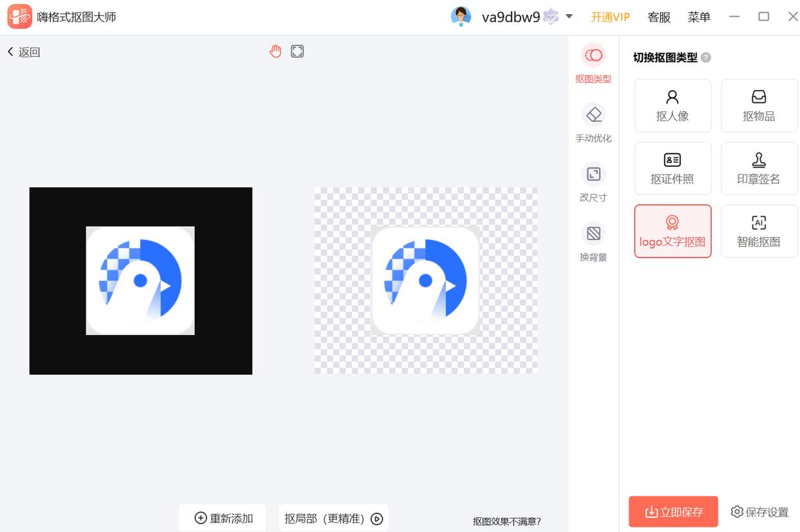Image resolution: width=800 pixels, height=532 pixels.
Task: Open the 抠图类型 sidebar panel
Action: click(x=593, y=64)
